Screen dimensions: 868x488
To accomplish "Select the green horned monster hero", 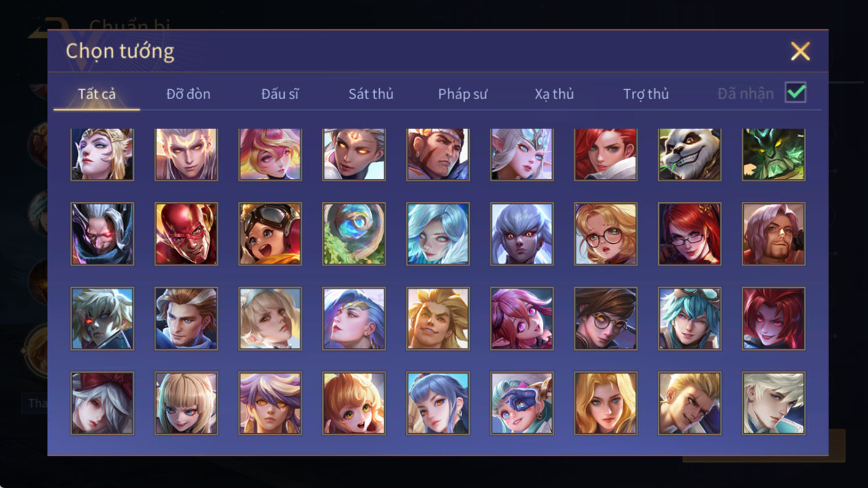I will point(774,155).
